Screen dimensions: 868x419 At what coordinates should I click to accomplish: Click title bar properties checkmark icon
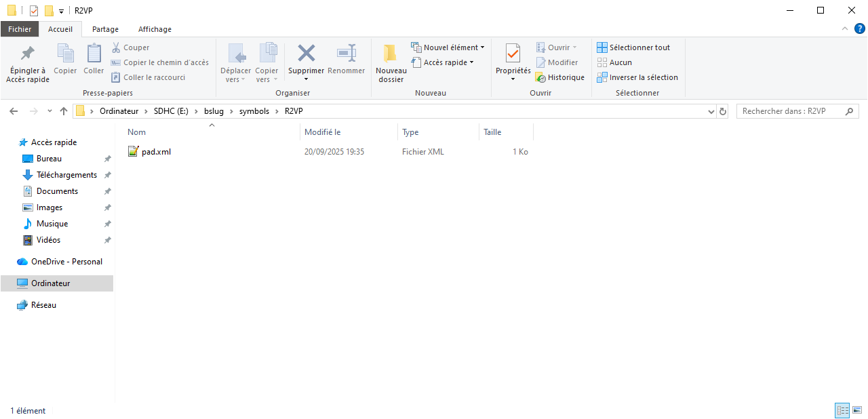coord(34,10)
